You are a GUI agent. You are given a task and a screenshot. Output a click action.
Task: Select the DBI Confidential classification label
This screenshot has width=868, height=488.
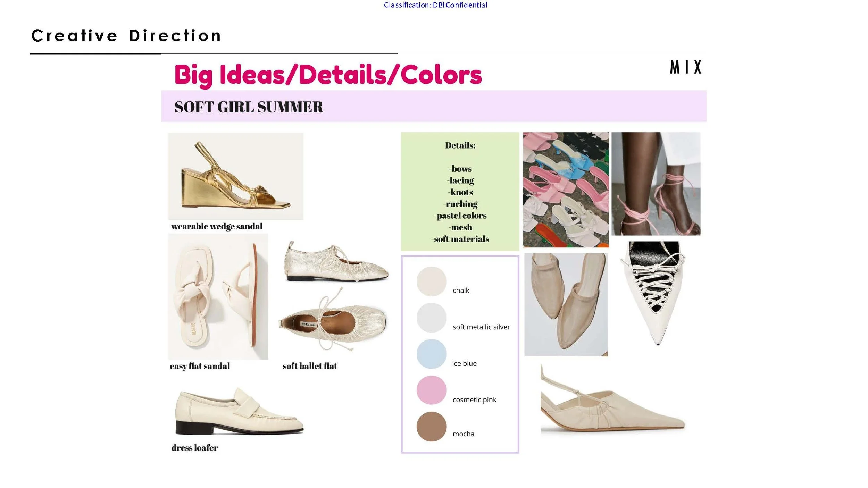[435, 5]
